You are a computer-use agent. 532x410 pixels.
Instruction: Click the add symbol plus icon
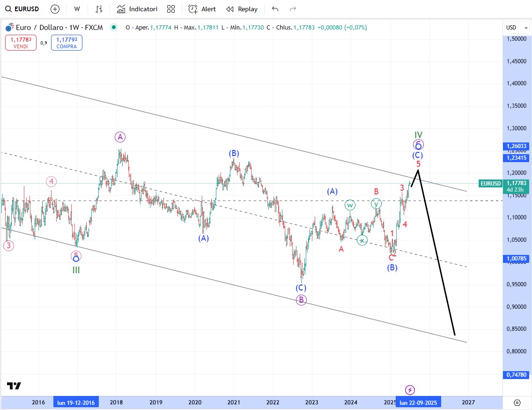(55, 9)
